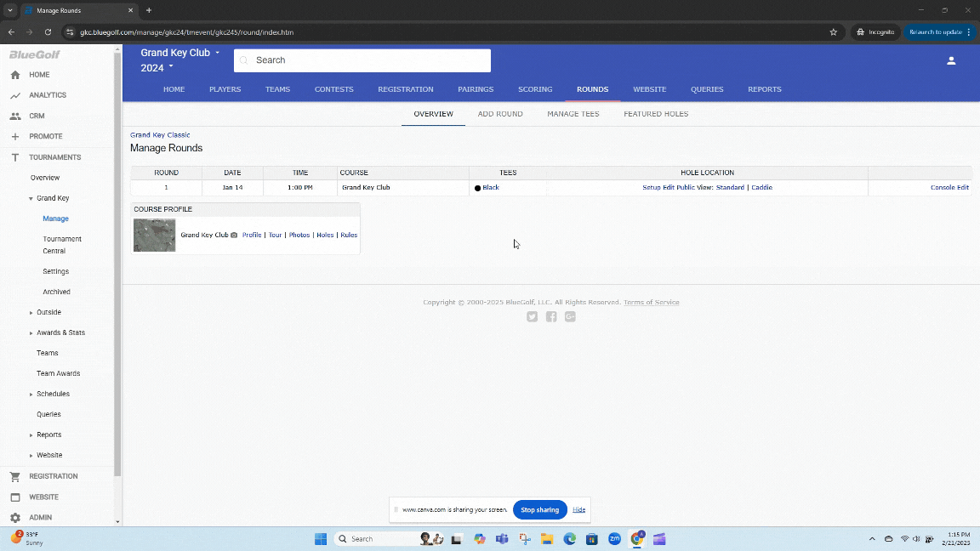Open Zoom from the taskbar
Image resolution: width=980 pixels, height=551 pixels.
(x=614, y=539)
